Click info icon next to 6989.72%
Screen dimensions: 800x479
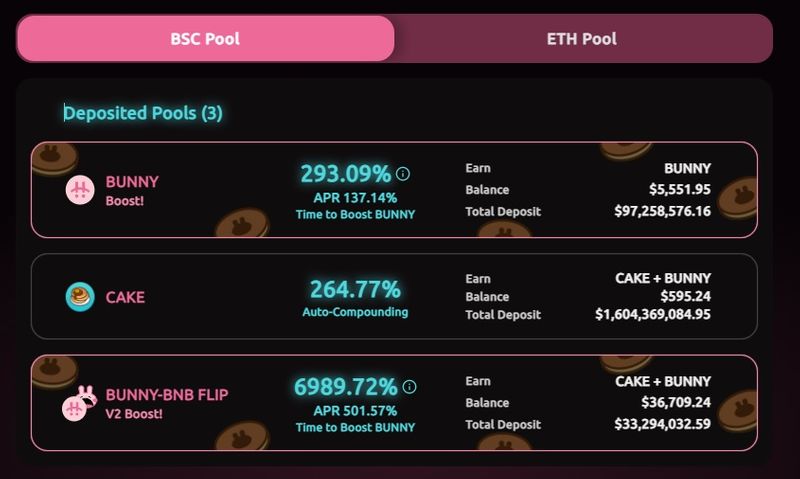409,387
